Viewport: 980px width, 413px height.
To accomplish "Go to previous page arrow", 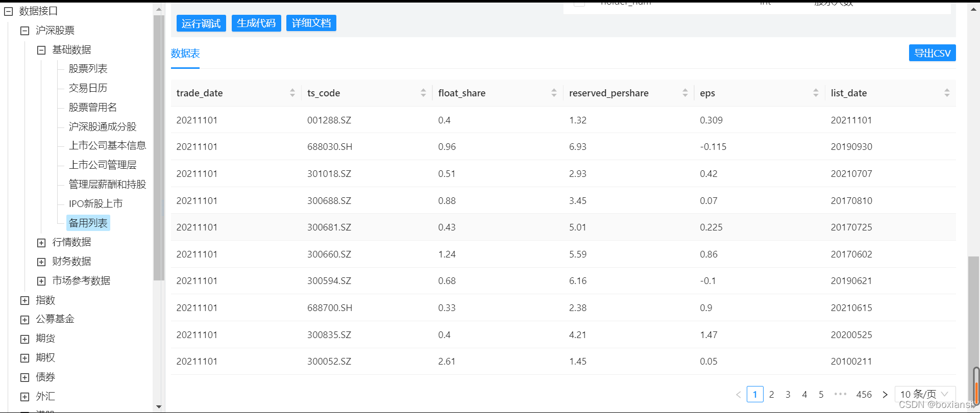I will [x=738, y=394].
